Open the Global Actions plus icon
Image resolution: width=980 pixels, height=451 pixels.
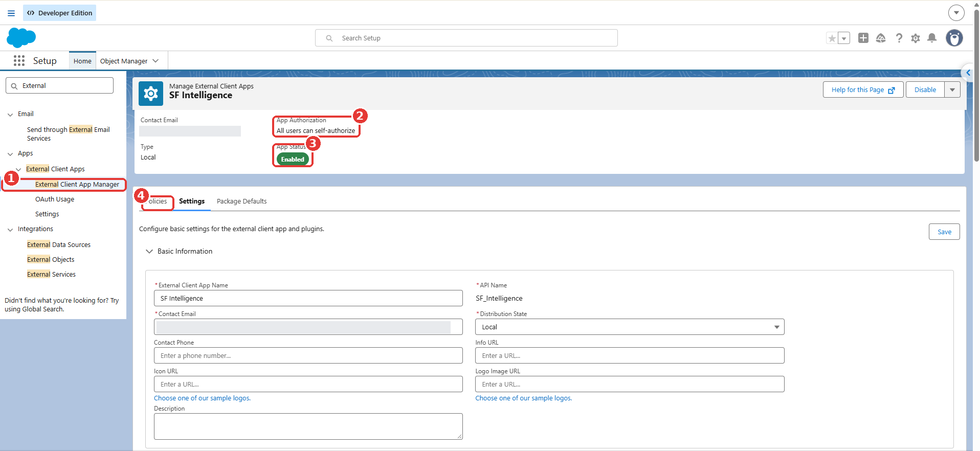[863, 38]
